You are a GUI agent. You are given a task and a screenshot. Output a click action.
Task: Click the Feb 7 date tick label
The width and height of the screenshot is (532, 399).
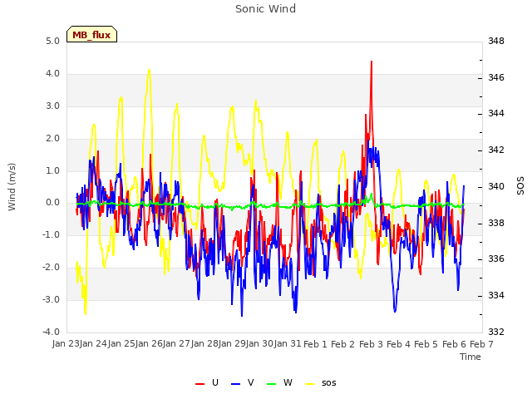[x=482, y=344]
